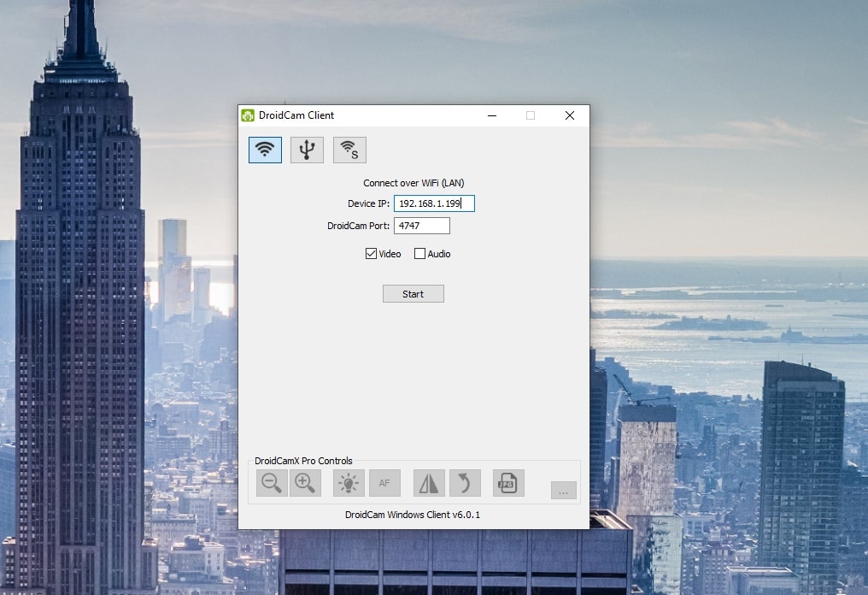Screen dimensions: 868x595
Task: Trigger the AF autofocus button
Action: 384,483
